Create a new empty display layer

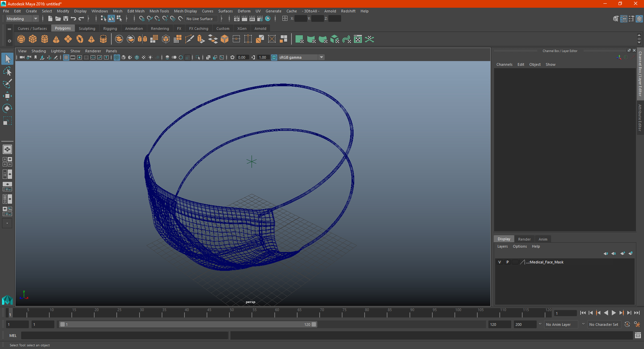[x=623, y=253]
